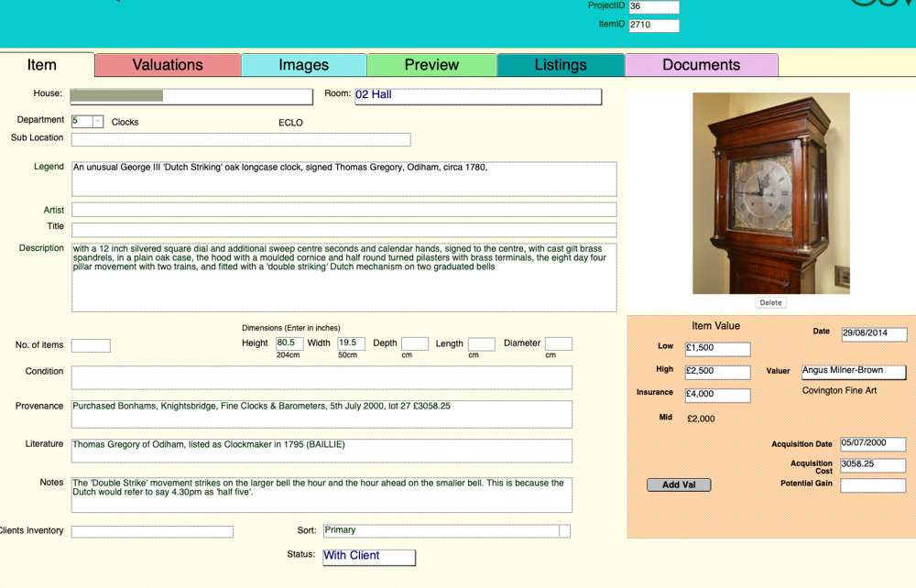The image size is (916, 588).
Task: Open the Images tab
Action: click(x=303, y=65)
